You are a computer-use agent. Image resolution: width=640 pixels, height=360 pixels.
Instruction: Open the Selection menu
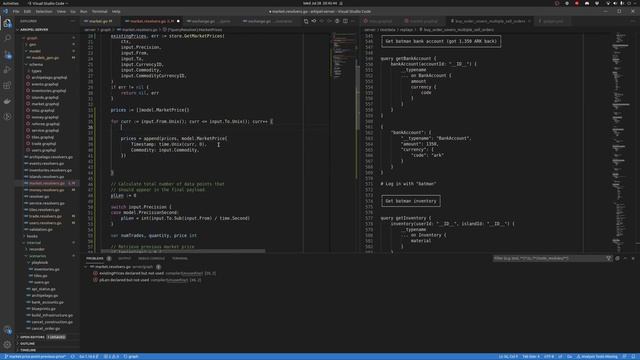pos(44,11)
